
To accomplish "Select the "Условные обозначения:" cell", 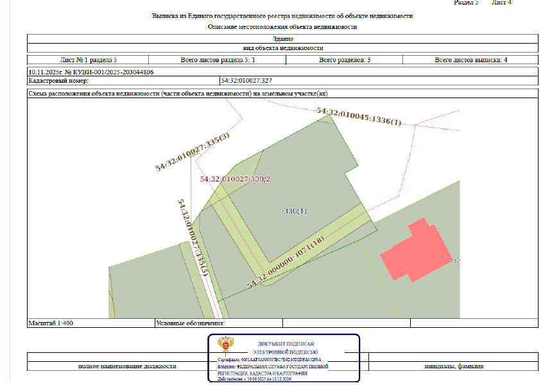I will tap(186, 323).
